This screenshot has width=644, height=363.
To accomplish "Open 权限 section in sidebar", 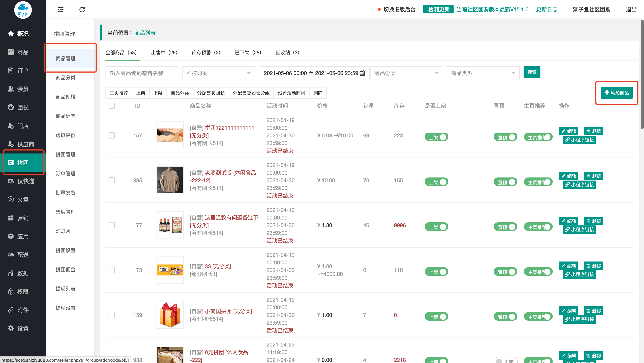I will pos(23,291).
